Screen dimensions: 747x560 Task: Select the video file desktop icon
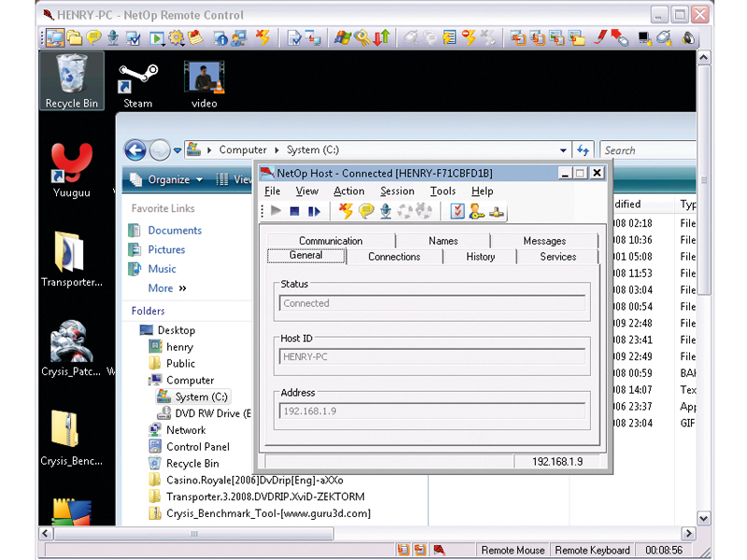pyautogui.click(x=204, y=86)
